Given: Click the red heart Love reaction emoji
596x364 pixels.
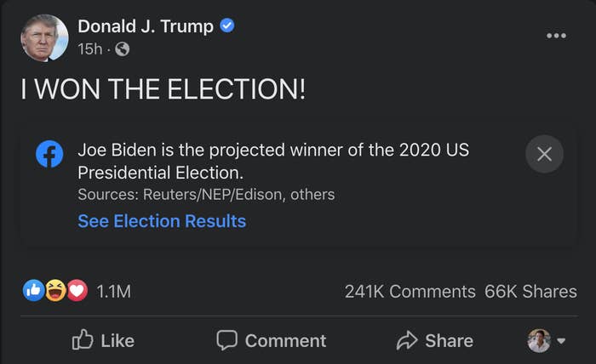Looking at the screenshot, I should [x=77, y=291].
